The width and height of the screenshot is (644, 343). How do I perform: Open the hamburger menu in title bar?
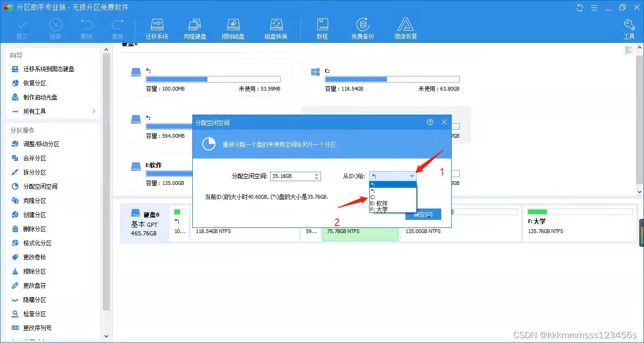click(594, 8)
